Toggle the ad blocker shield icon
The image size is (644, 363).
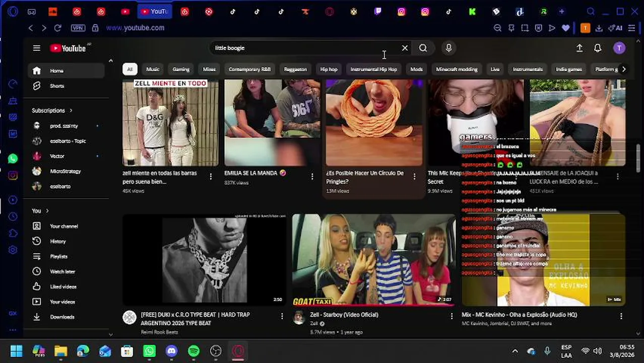[538, 28]
